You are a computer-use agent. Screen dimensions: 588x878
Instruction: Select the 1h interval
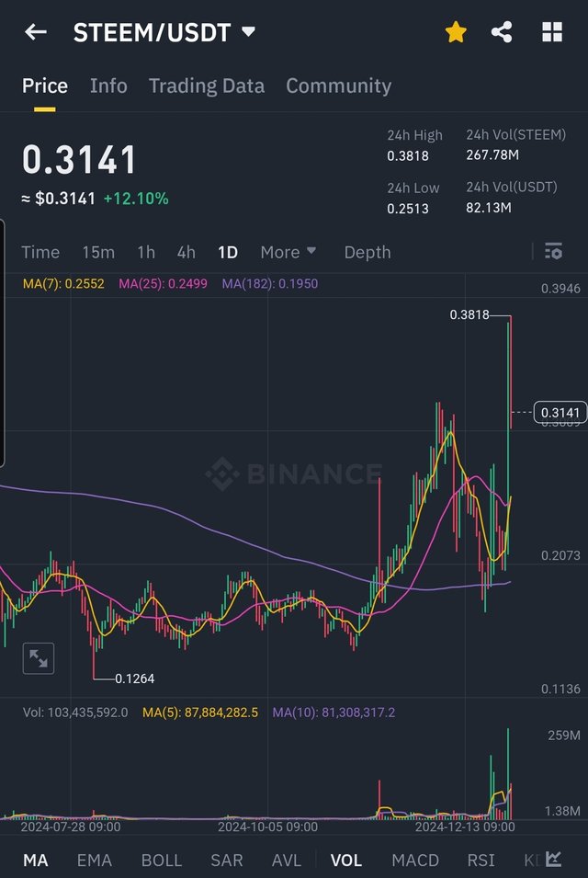146,252
